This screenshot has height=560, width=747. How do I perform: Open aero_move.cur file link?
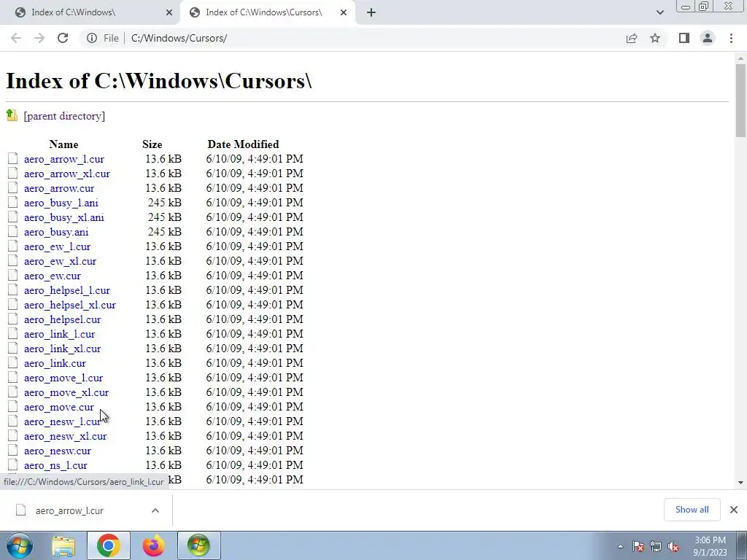[59, 407]
